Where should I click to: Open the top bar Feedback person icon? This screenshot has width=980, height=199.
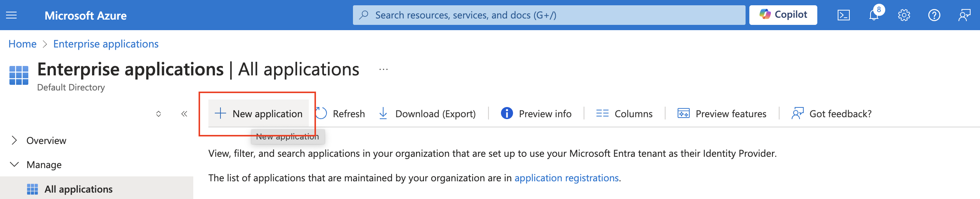965,15
